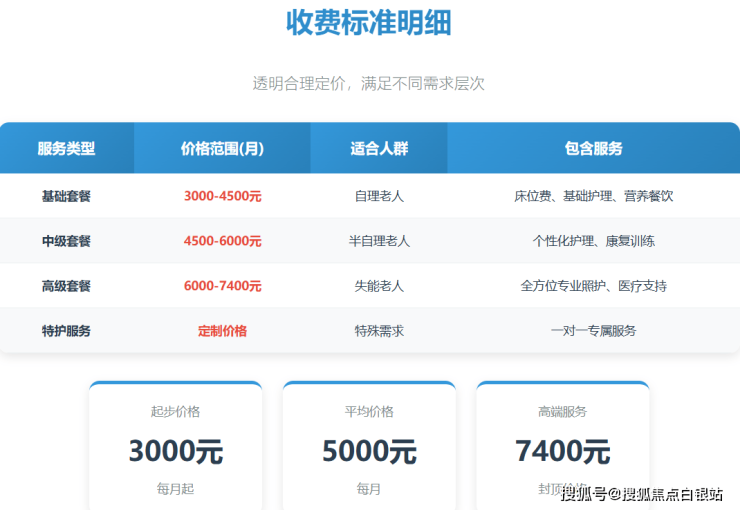The height and width of the screenshot is (510, 740).
Task: Click the 服务类型 column header
Action: click(x=66, y=148)
